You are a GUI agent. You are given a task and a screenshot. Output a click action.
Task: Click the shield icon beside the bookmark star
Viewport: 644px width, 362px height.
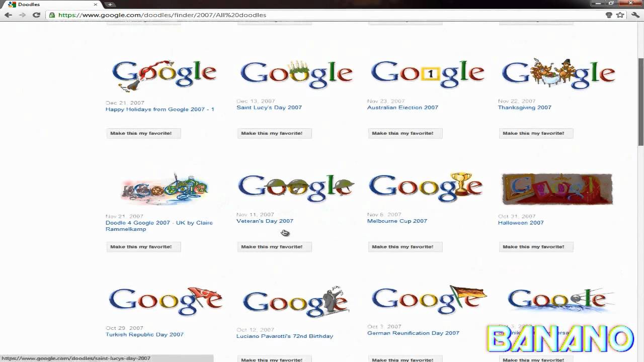pyautogui.click(x=609, y=15)
